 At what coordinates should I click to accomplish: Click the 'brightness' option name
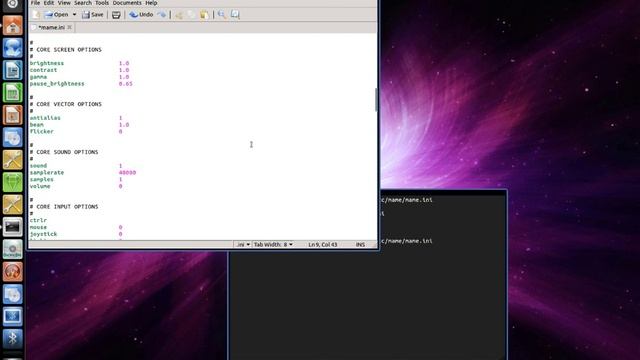point(47,63)
